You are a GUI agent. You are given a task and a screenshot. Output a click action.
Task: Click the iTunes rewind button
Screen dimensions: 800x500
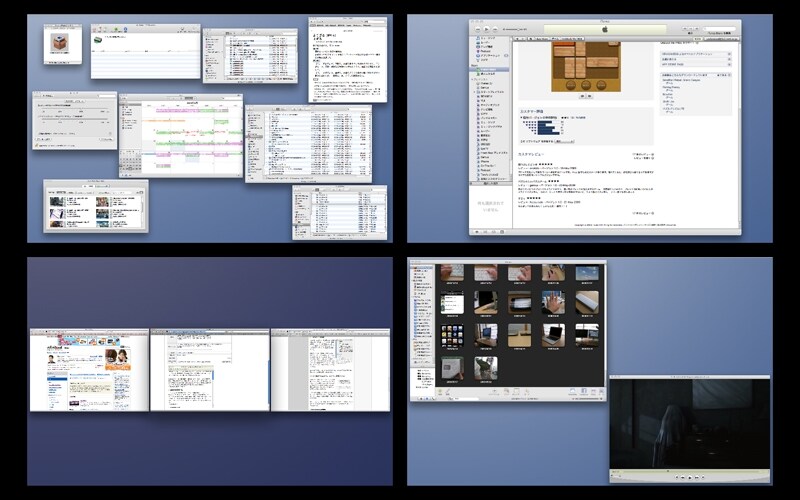click(477, 29)
